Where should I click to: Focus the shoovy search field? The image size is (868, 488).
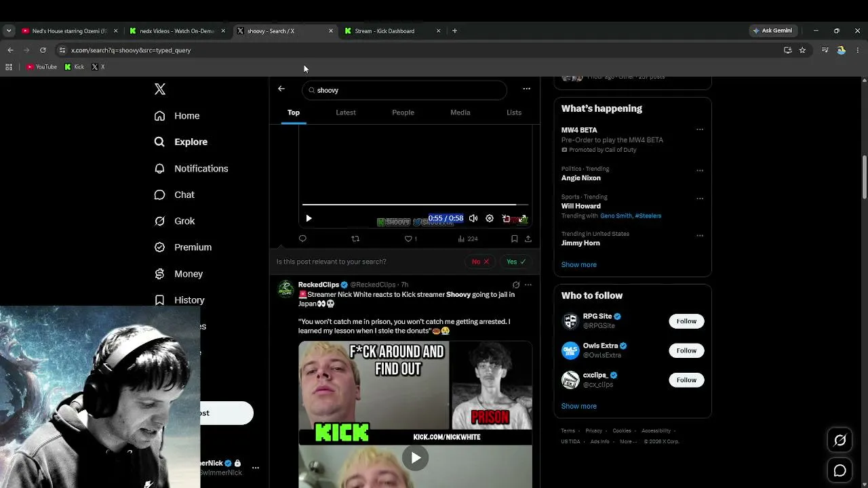pos(404,90)
